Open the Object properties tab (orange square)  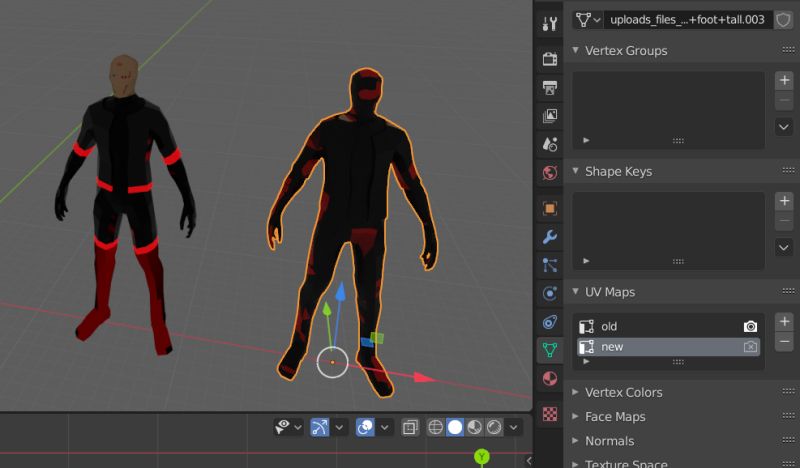click(x=549, y=208)
